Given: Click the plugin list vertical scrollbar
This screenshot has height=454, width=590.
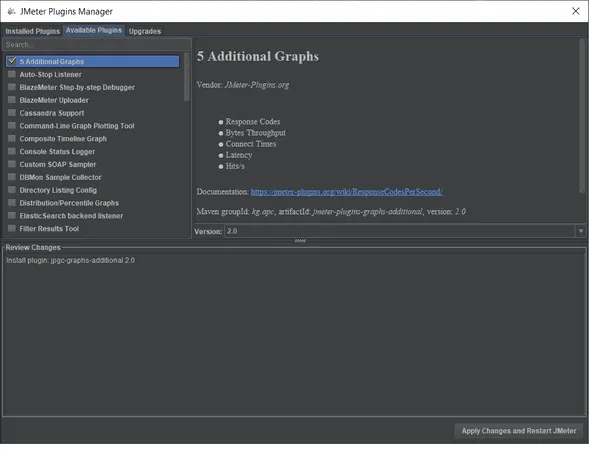Looking at the screenshot, I should 187,77.
